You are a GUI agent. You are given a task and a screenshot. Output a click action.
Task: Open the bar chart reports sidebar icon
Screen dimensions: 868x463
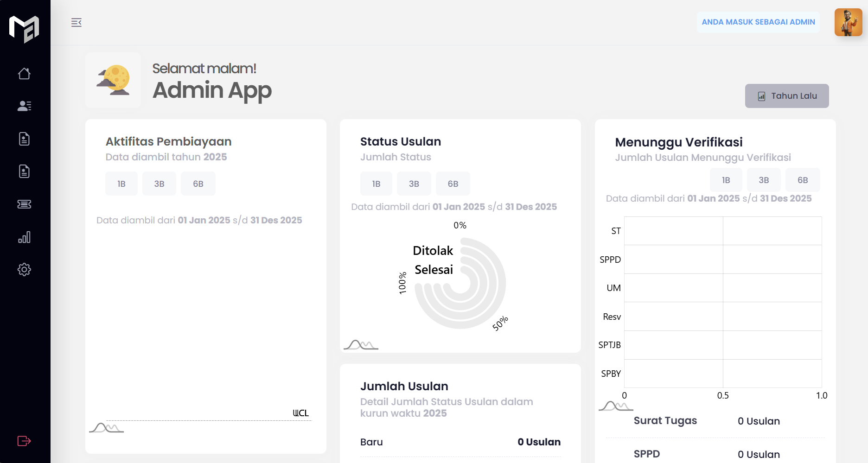24,237
